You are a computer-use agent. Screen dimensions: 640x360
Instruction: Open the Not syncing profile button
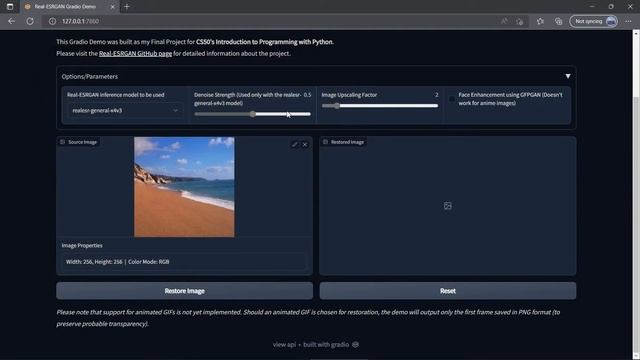click(593, 21)
